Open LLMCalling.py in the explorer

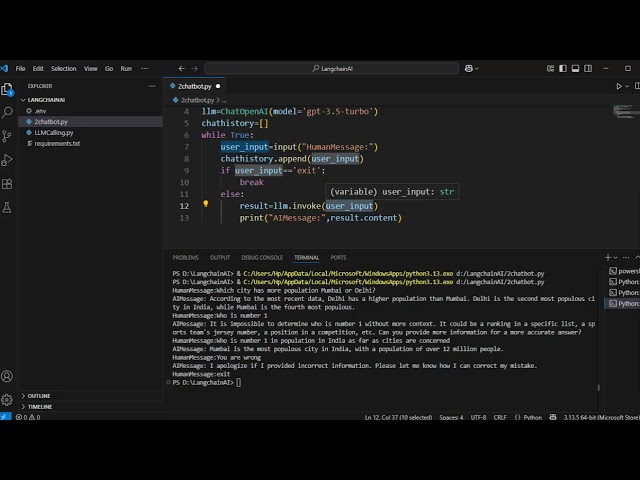pyautogui.click(x=91, y=133)
